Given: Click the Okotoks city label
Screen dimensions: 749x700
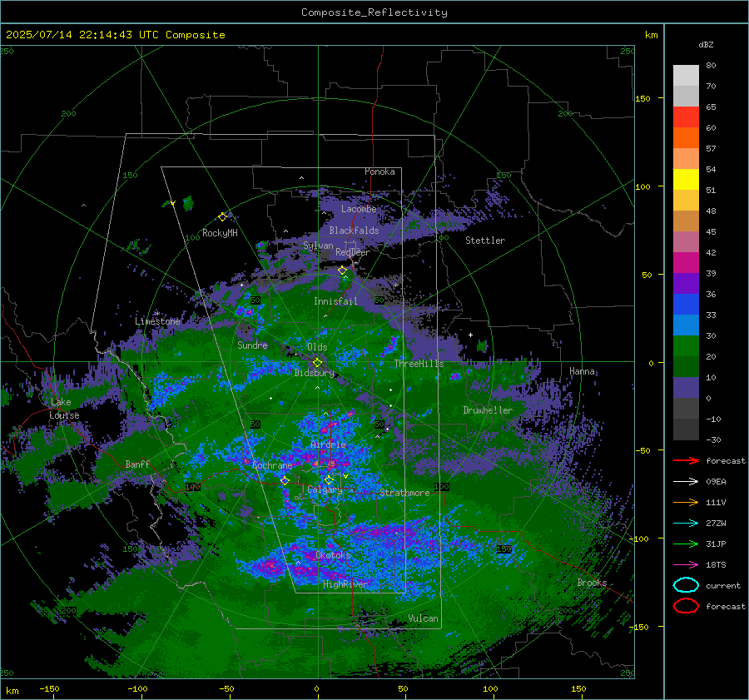Looking at the screenshot, I should click(x=333, y=555).
